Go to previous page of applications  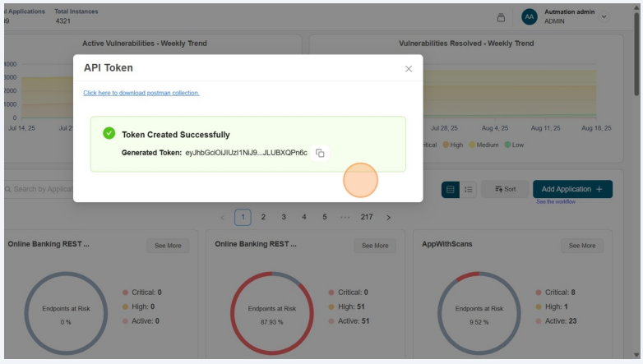[222, 218]
